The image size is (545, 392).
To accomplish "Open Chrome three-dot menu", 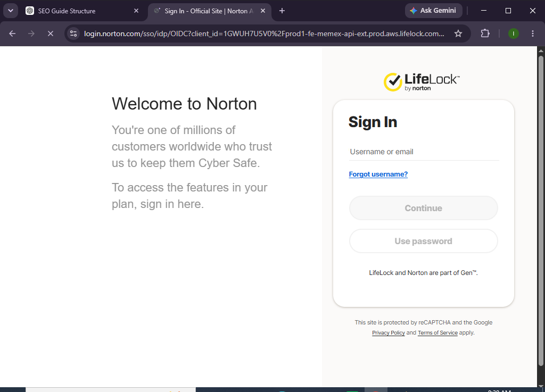I will 532,34.
